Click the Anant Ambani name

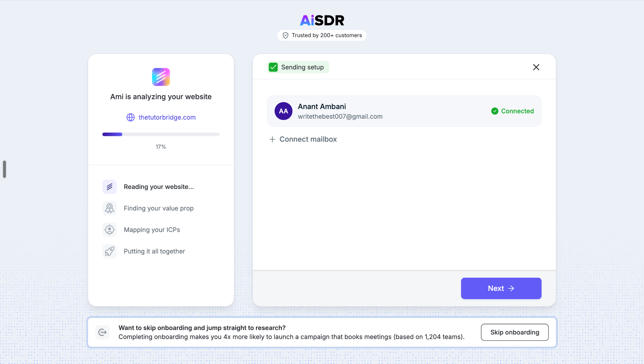[322, 106]
